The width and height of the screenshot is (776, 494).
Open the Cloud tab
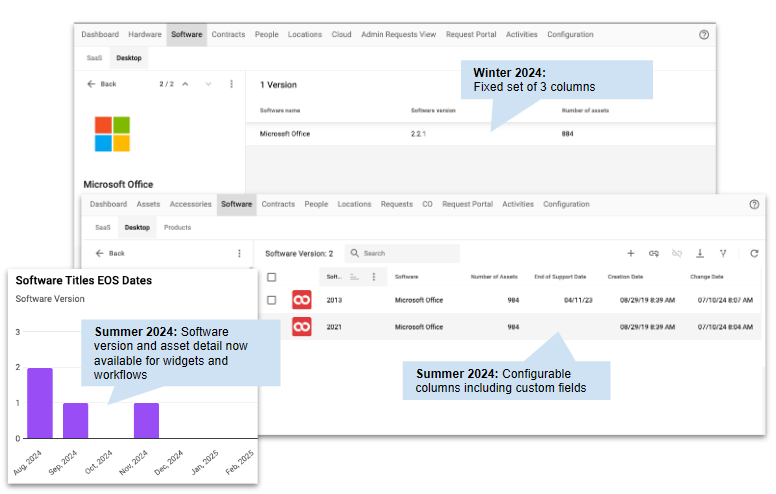pyautogui.click(x=341, y=35)
